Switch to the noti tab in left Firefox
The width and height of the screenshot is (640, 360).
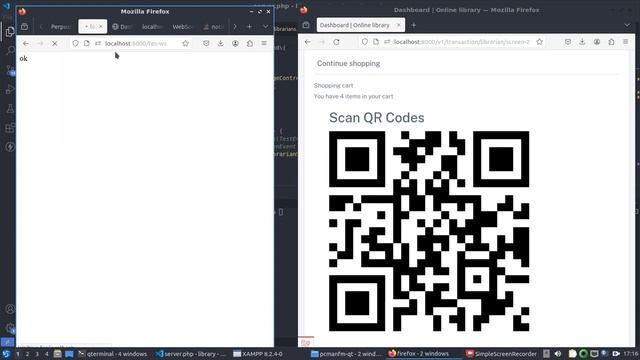(213, 27)
